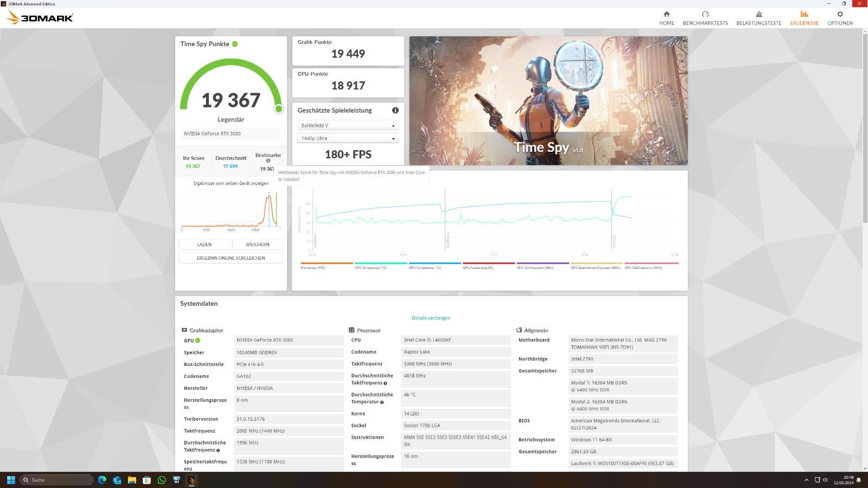868x488 pixels.
Task: Toggle the GPU-Auslastung chart legend
Action: (x=489, y=266)
